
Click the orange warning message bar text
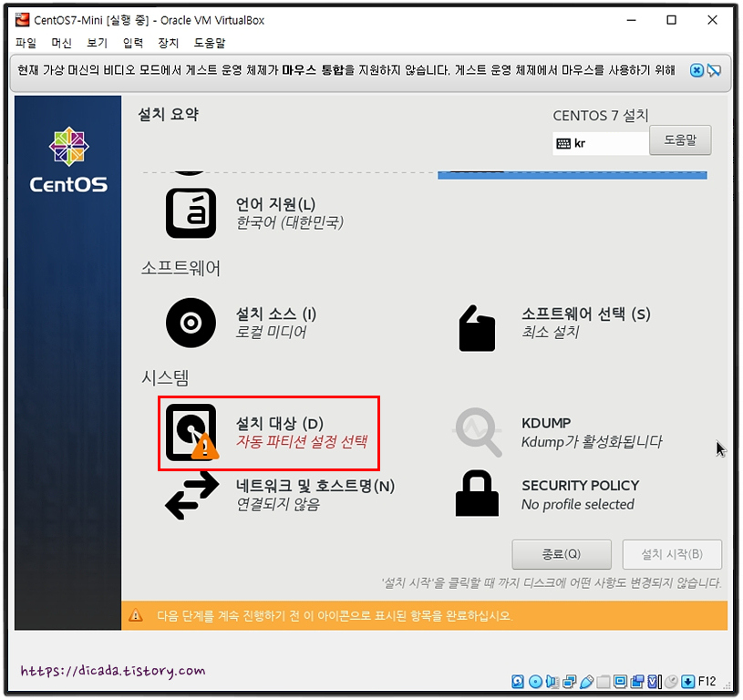click(335, 615)
